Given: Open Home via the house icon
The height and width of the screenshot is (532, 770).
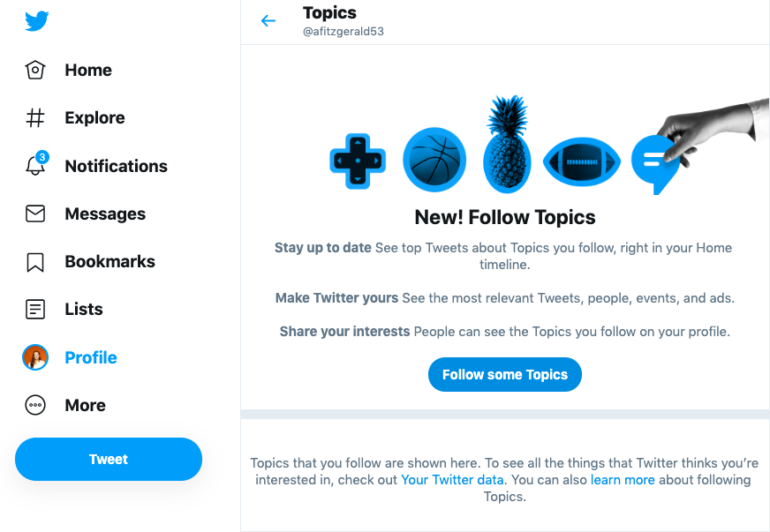Looking at the screenshot, I should coord(34,70).
